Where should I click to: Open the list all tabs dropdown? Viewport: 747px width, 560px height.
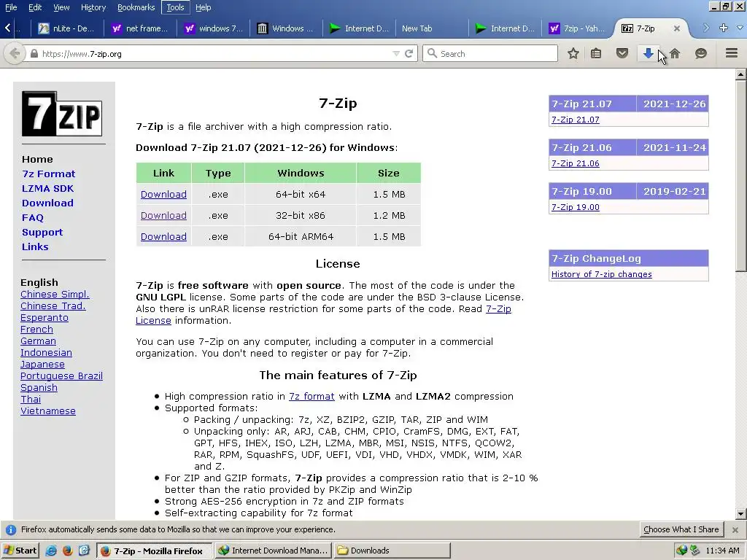click(x=740, y=28)
